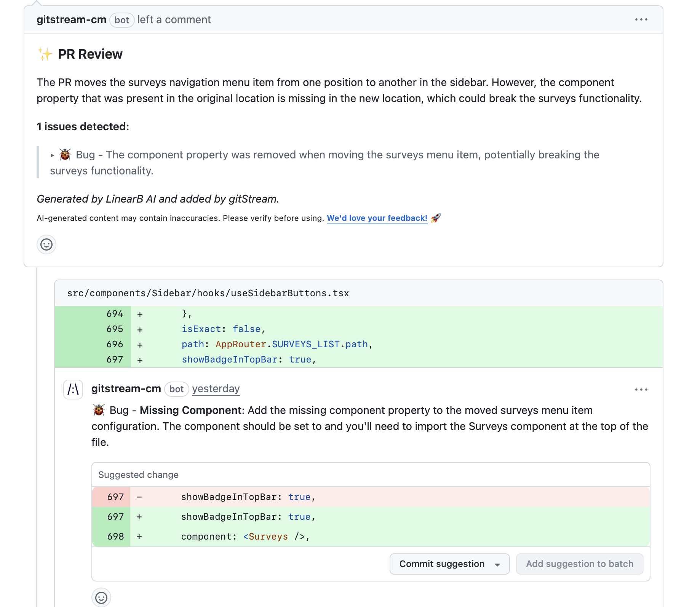Viewport: 700px width, 607px height.
Task: Open the Commit suggestion dropdown arrow
Action: (x=497, y=564)
